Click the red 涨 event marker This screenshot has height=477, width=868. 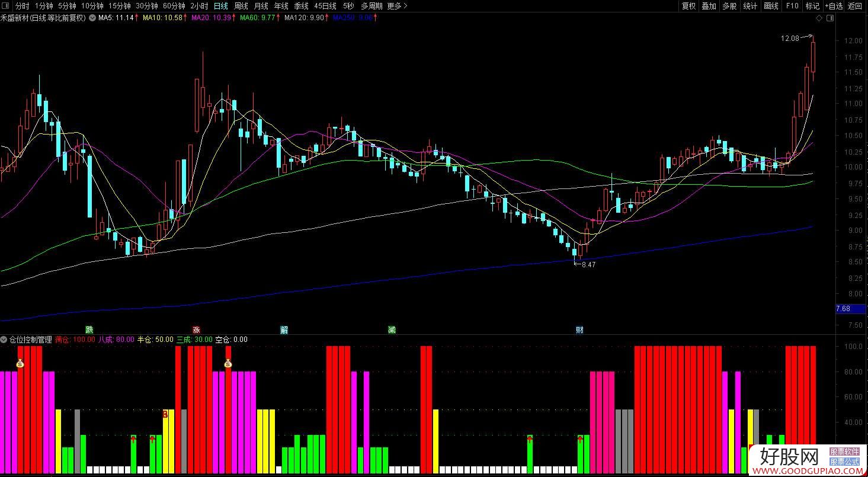[196, 330]
